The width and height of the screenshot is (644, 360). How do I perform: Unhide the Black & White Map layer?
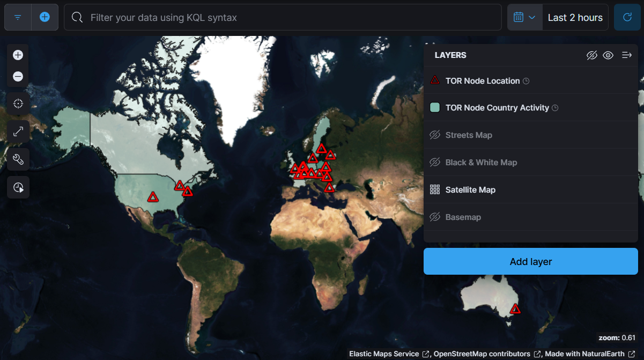[435, 163]
